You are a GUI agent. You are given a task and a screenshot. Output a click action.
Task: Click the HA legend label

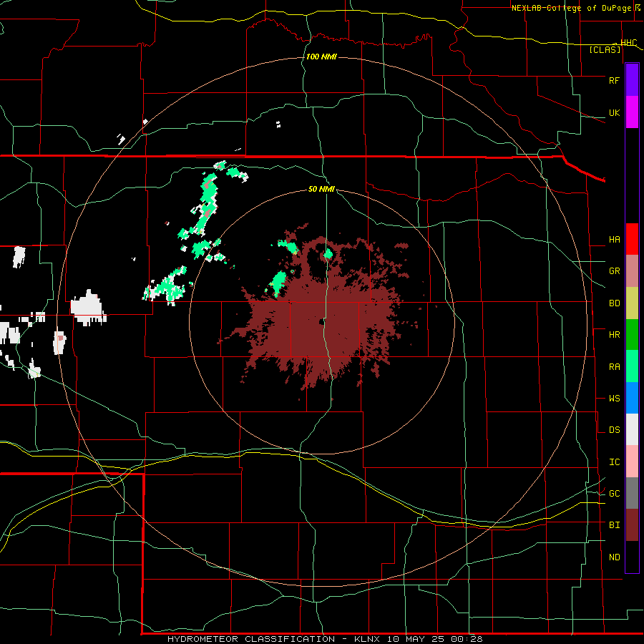point(614,240)
